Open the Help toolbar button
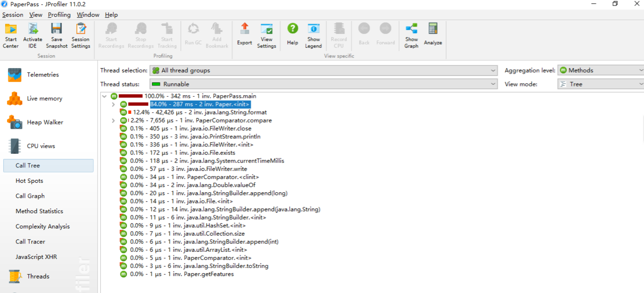The image size is (644, 293). (293, 34)
